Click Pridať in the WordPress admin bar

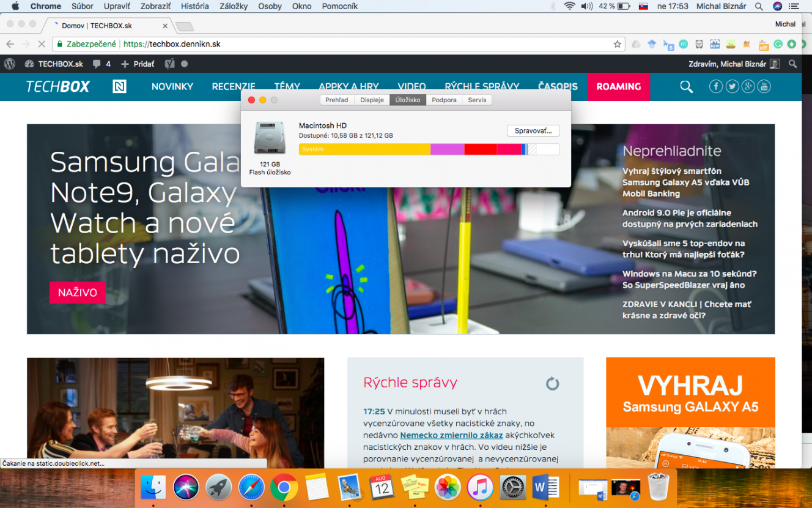(x=138, y=64)
